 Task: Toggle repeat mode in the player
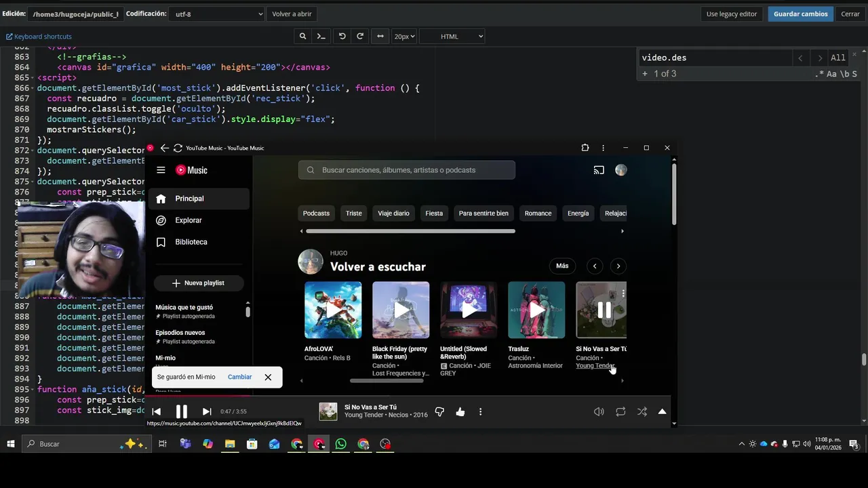pyautogui.click(x=620, y=411)
